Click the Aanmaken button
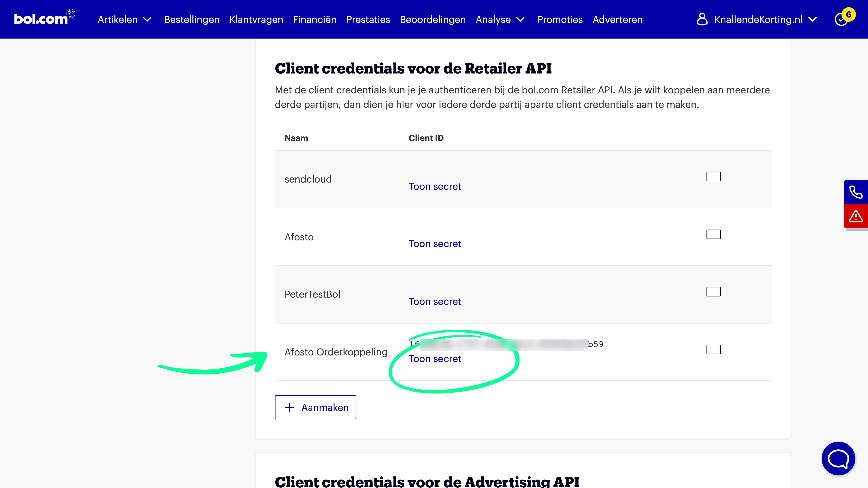 click(315, 407)
